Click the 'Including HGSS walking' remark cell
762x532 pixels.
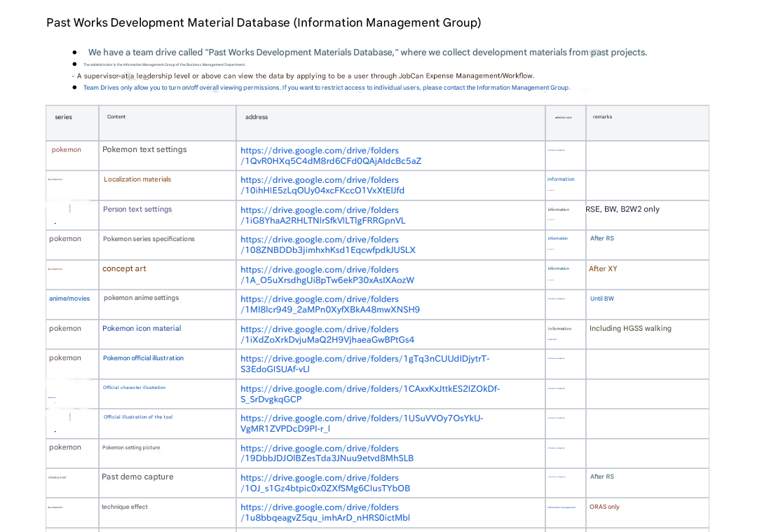pyautogui.click(x=630, y=328)
